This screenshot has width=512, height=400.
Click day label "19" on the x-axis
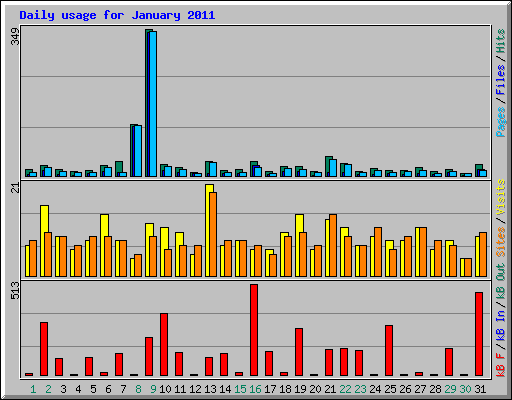[x=300, y=389]
